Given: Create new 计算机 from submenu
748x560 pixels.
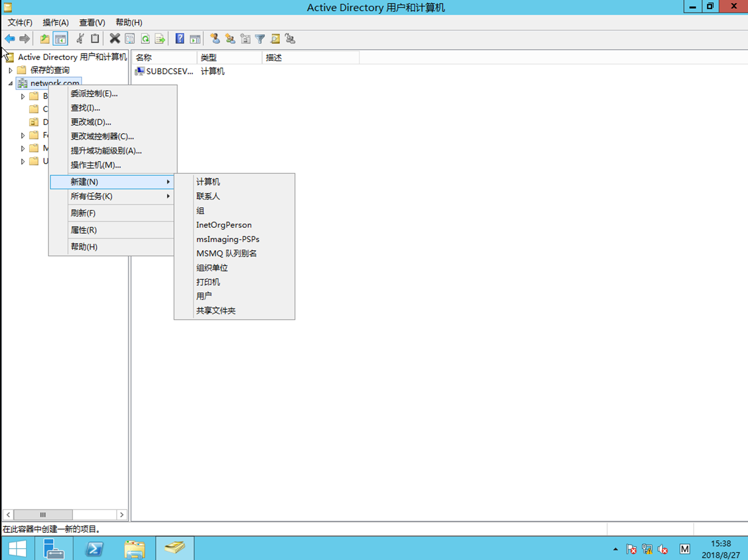Looking at the screenshot, I should click(x=234, y=182).
